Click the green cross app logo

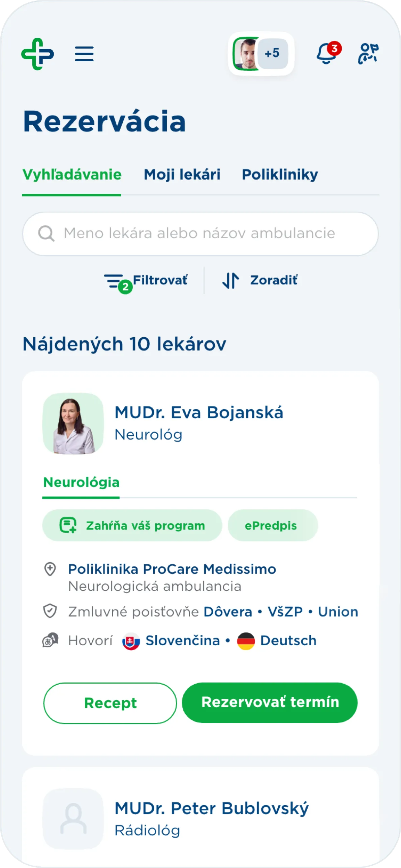[37, 54]
